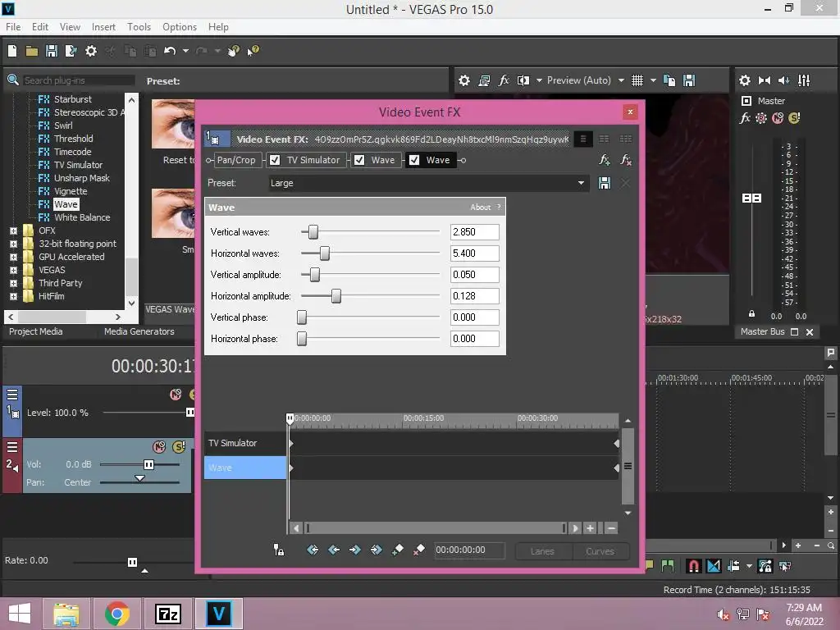
Task: Toggle snapping magnet icon on timeline toolbar
Action: coord(693,566)
